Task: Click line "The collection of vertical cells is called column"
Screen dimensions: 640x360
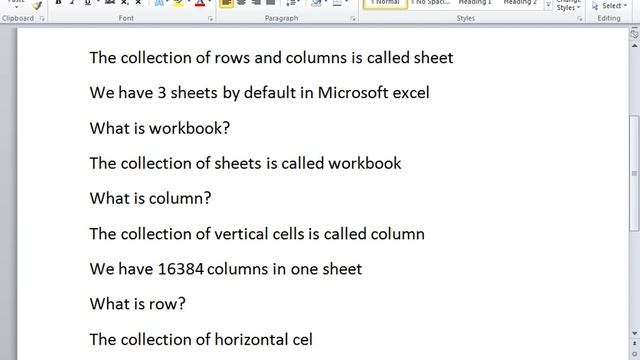Action: coord(257,234)
